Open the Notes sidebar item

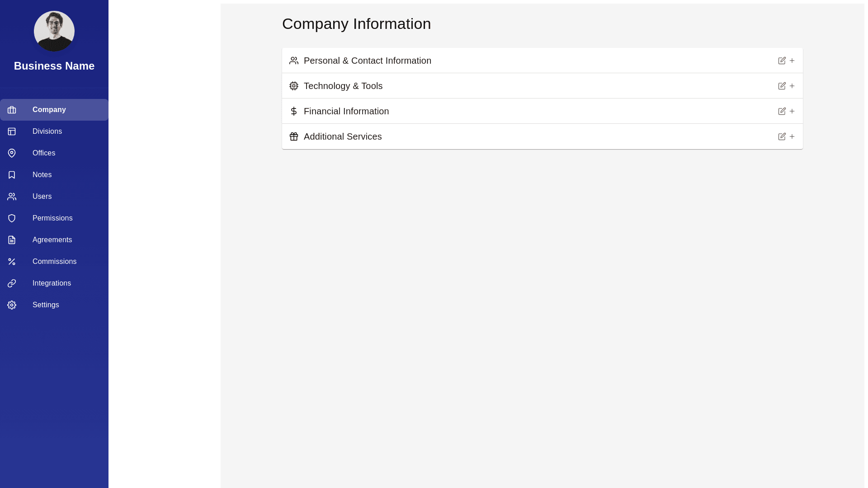[x=42, y=175]
